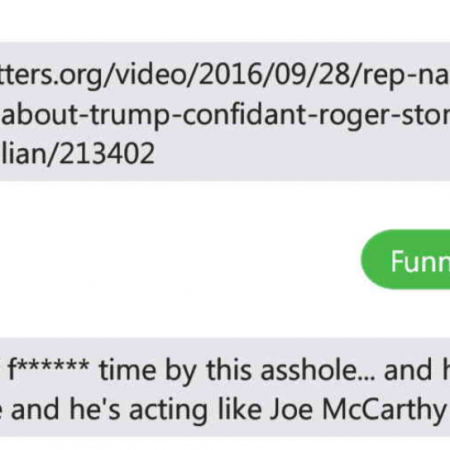Click the words Joe McCarthy
Screen dimensions: 450x450
[357, 409]
